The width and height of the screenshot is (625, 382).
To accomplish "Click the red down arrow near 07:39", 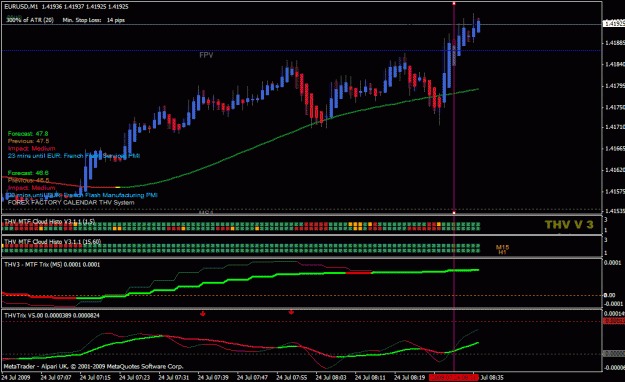I will tap(203, 314).
